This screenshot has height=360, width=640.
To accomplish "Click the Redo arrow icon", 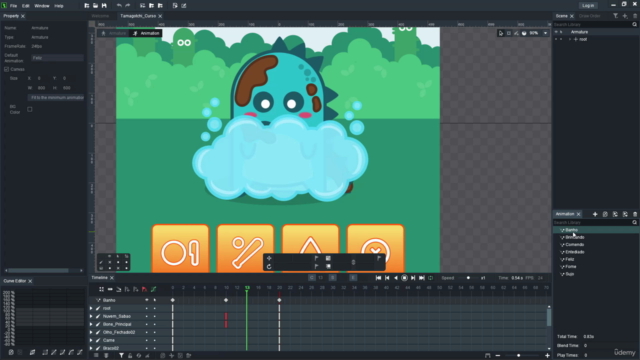I will [127, 6].
